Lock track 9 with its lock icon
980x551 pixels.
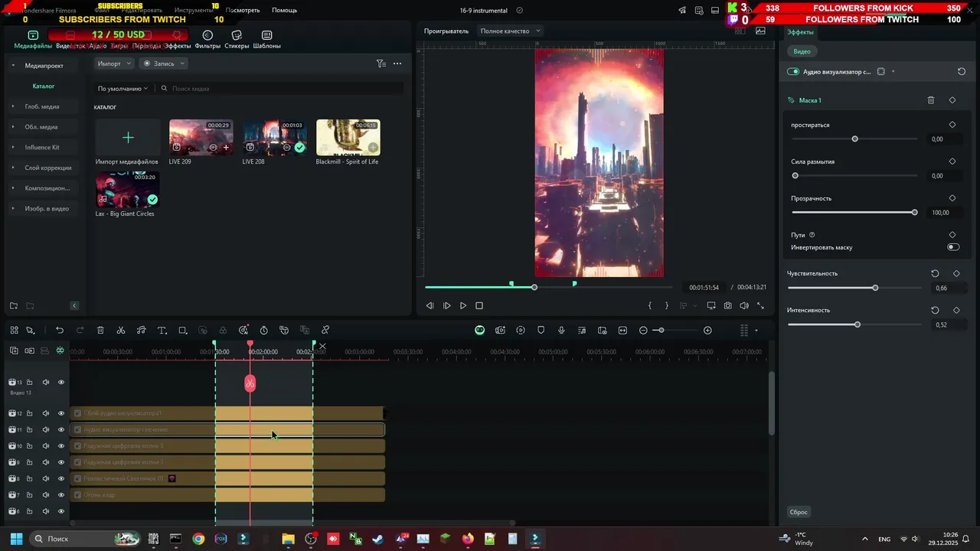29,462
